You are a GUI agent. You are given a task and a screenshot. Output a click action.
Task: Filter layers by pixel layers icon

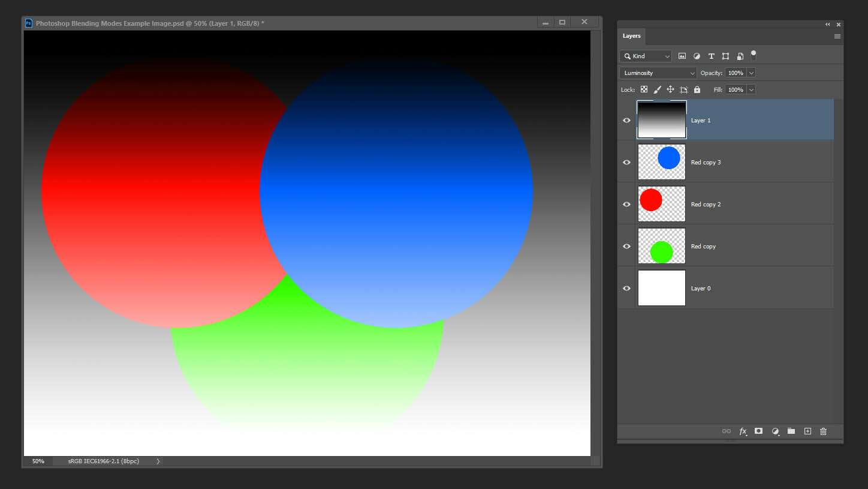tap(682, 56)
